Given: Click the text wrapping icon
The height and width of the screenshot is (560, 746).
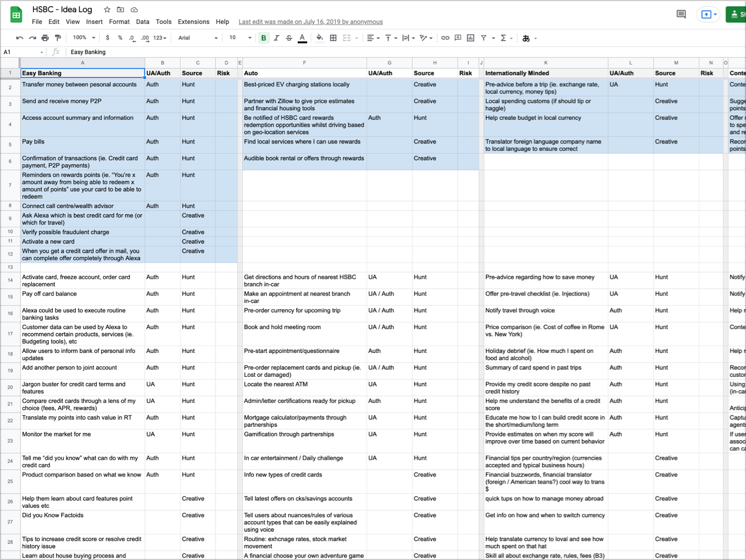Looking at the screenshot, I should 405,38.
